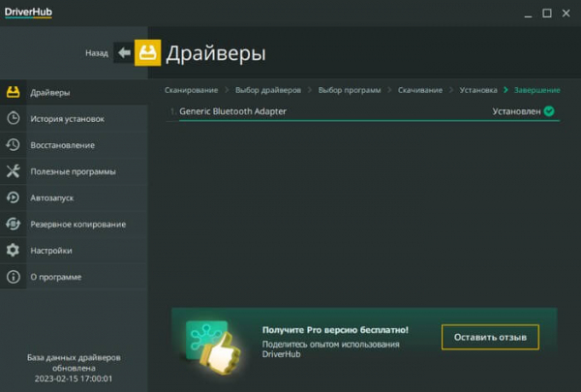The image size is (581, 392).
Task: Click the backup copy icon
Action: (13, 224)
